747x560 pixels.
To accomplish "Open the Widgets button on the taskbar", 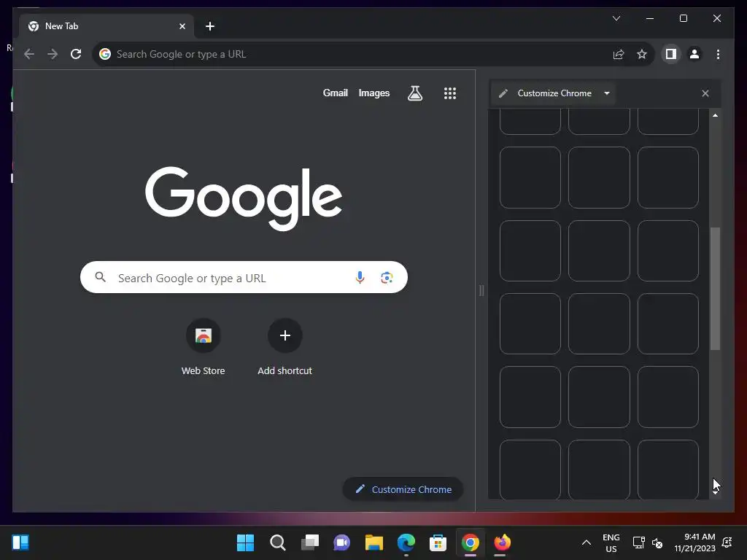I will coord(20,542).
